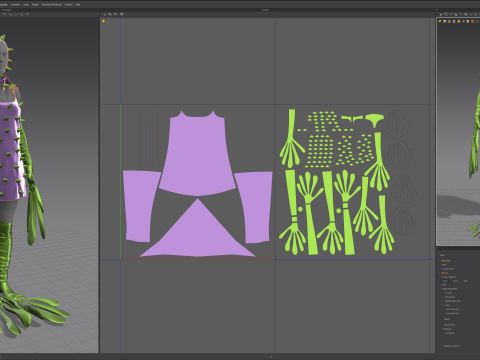Select the tan third object browser tab icon
Viewport: 480px width, 360px height.
(x=449, y=22)
